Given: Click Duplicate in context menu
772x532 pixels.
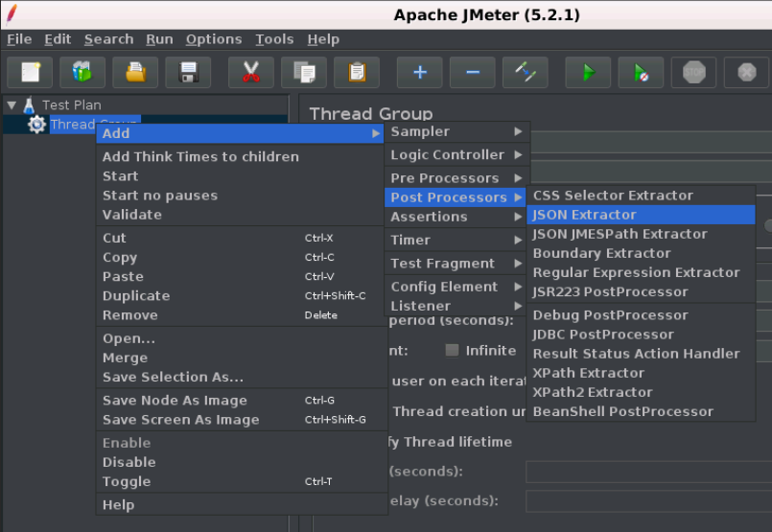Looking at the screenshot, I should click(242, 296).
